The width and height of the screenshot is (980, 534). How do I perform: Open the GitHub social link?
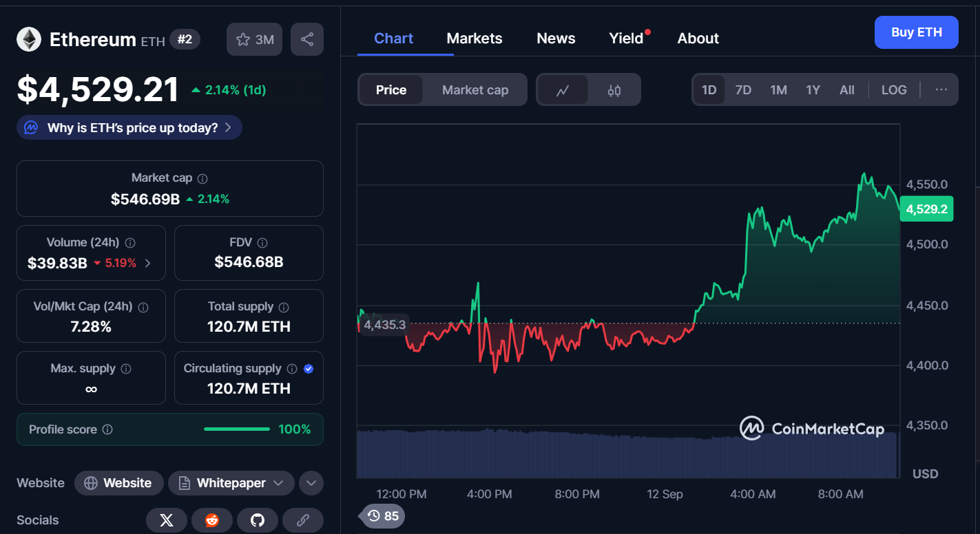[x=258, y=520]
